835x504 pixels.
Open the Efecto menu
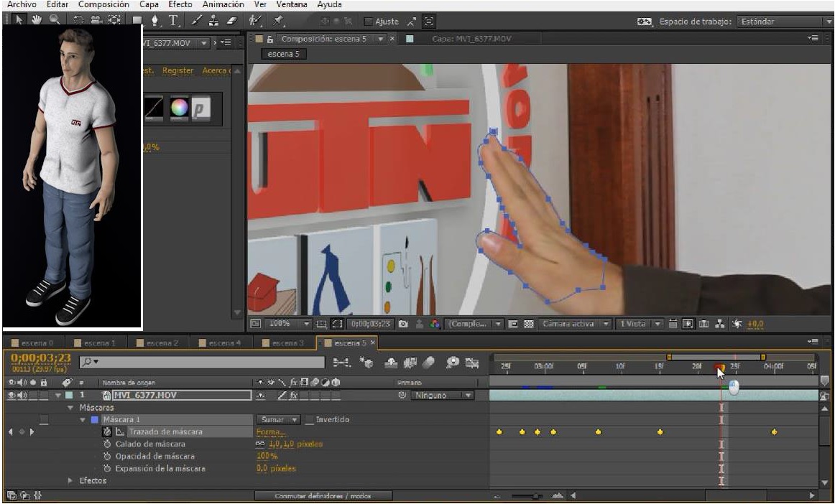pos(180,5)
